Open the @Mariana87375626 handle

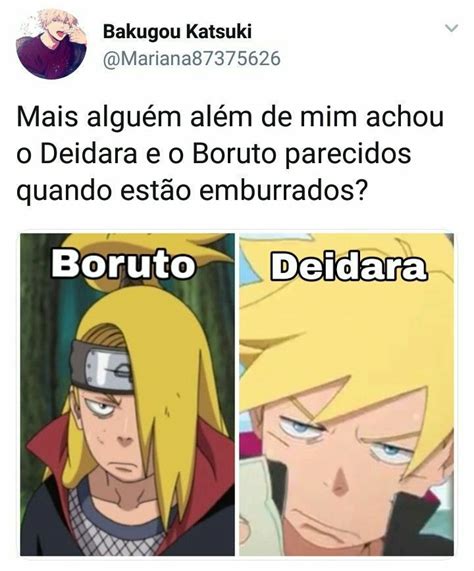click(192, 59)
